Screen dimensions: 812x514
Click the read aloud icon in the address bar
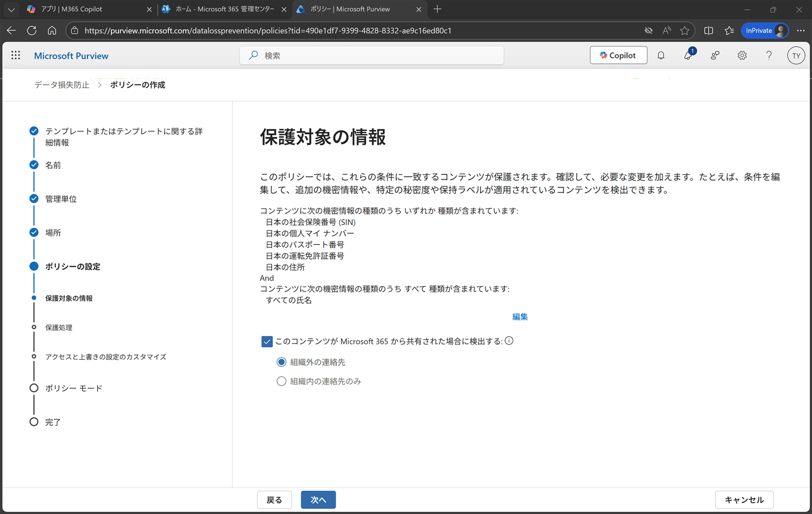pos(666,30)
